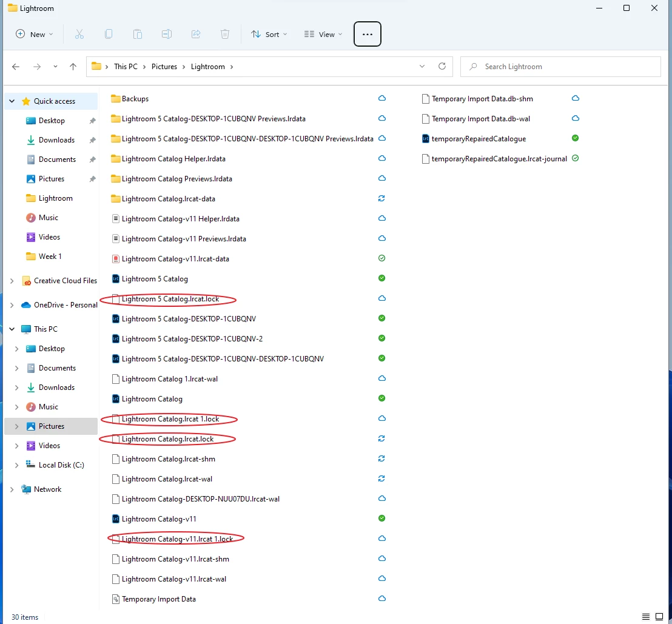Open address bar history dropdown
This screenshot has height=624, width=672.
(x=422, y=67)
